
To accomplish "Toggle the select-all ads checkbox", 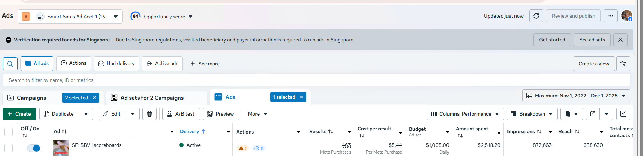I will [8, 132].
